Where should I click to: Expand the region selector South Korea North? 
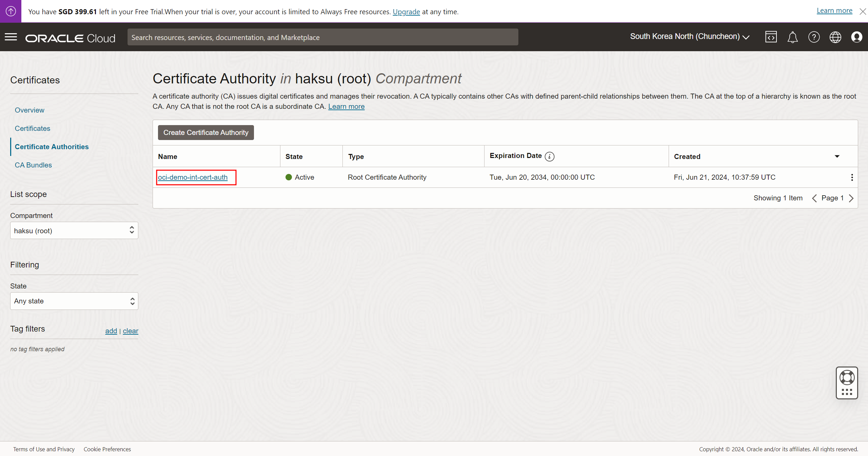(x=689, y=37)
